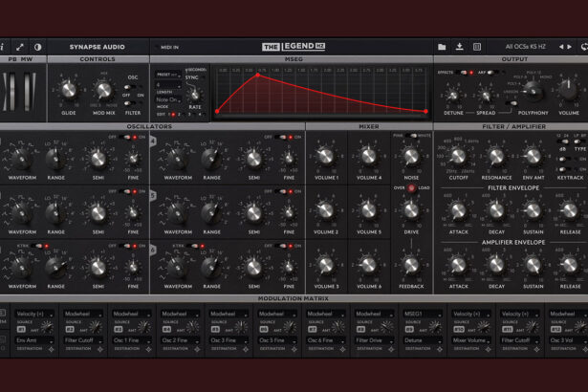Toggle the ARP switch in Output
The width and height of the screenshot is (588, 392).
click(x=492, y=73)
